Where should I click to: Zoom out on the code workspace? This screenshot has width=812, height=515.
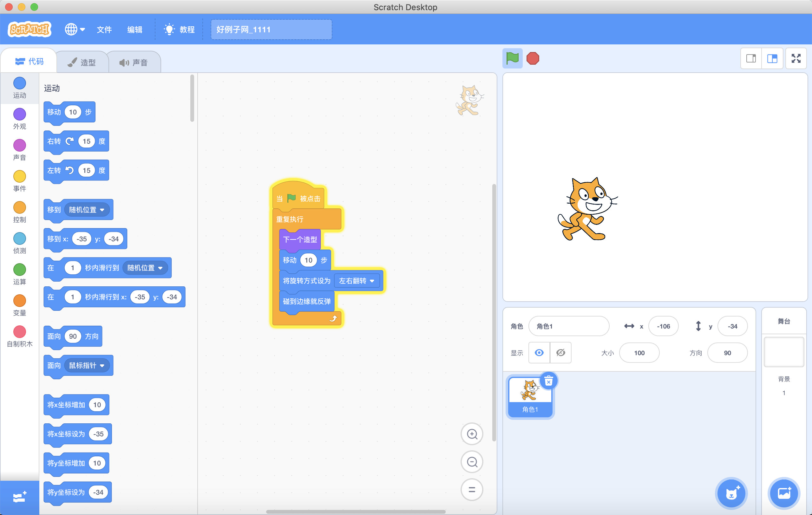(x=472, y=462)
